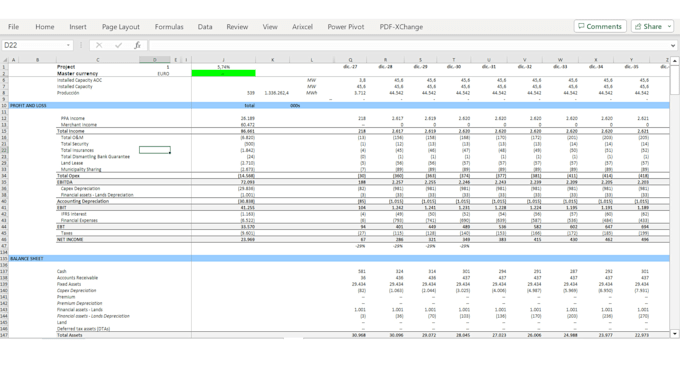Click the dic.-27 date header cell

[350, 67]
